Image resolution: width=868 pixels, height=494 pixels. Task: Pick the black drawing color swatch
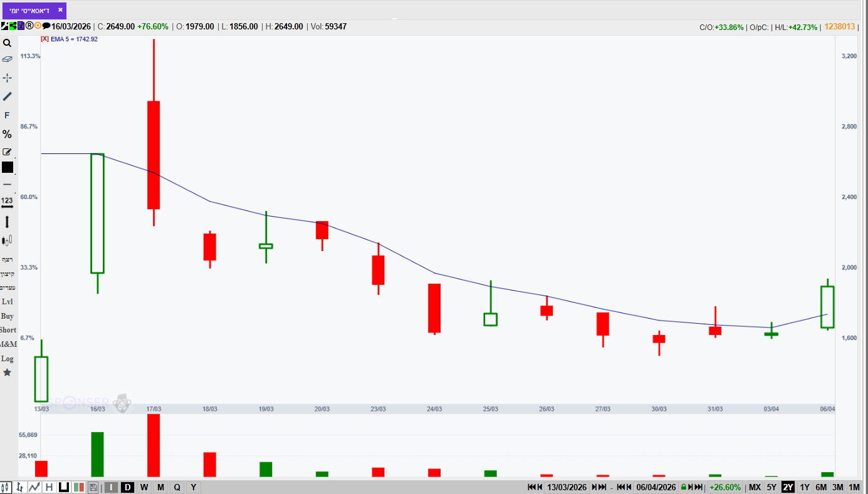tap(7, 167)
